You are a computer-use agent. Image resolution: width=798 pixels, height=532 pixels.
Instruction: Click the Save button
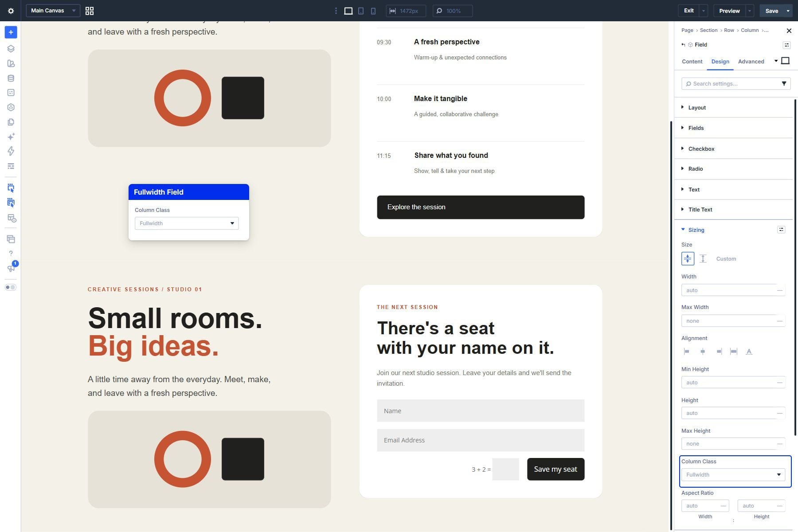pyautogui.click(x=771, y=11)
